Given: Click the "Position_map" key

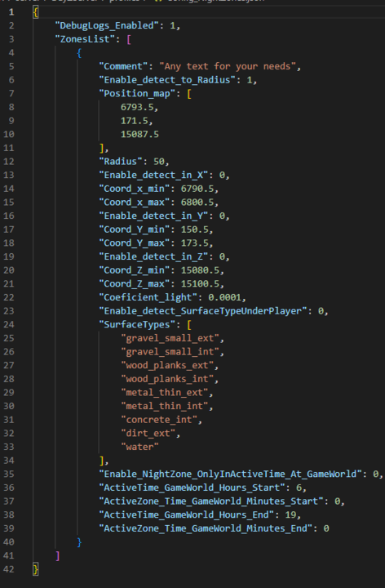Looking at the screenshot, I should [138, 93].
